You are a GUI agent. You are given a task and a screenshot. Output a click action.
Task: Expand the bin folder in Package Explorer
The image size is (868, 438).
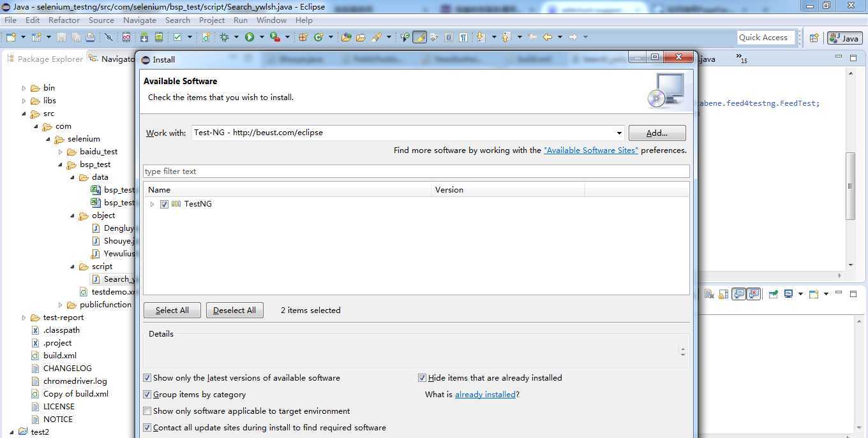pyautogui.click(x=24, y=88)
